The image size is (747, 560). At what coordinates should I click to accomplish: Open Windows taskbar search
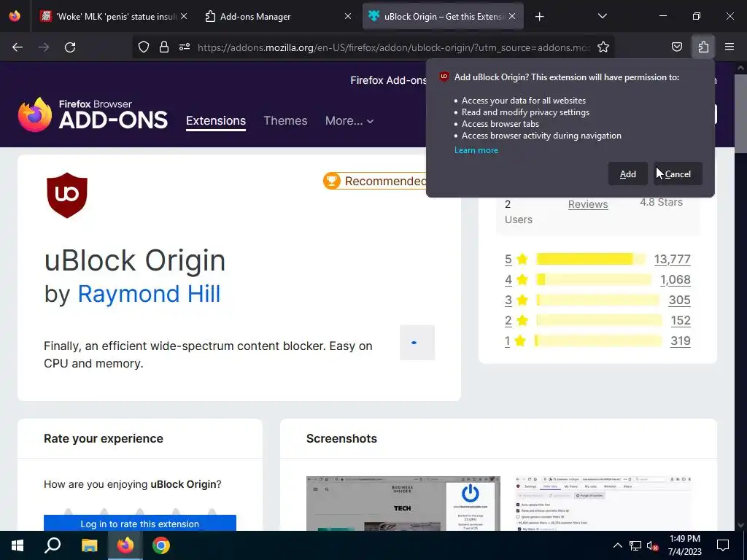(x=53, y=545)
